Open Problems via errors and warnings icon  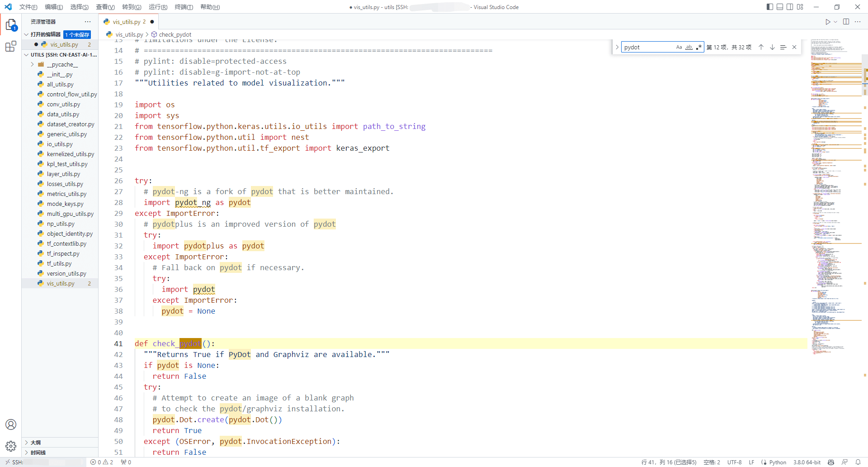coord(101,462)
